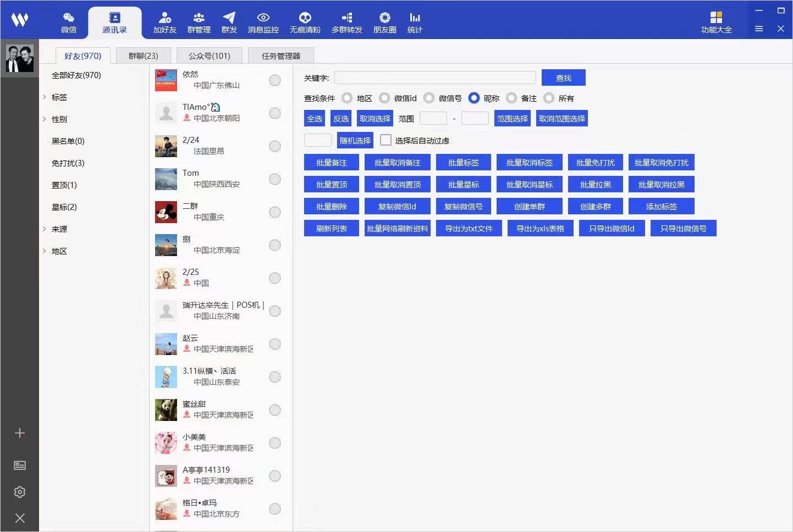
Task: Choose 备注 search condition radio
Action: [511, 98]
